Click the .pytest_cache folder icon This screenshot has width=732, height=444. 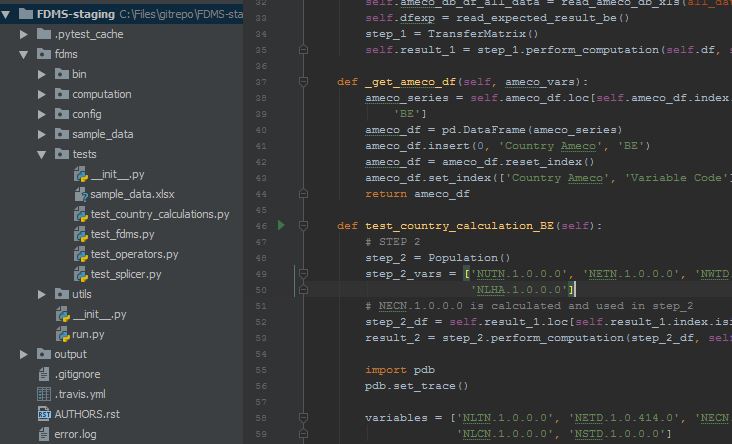tap(44, 34)
